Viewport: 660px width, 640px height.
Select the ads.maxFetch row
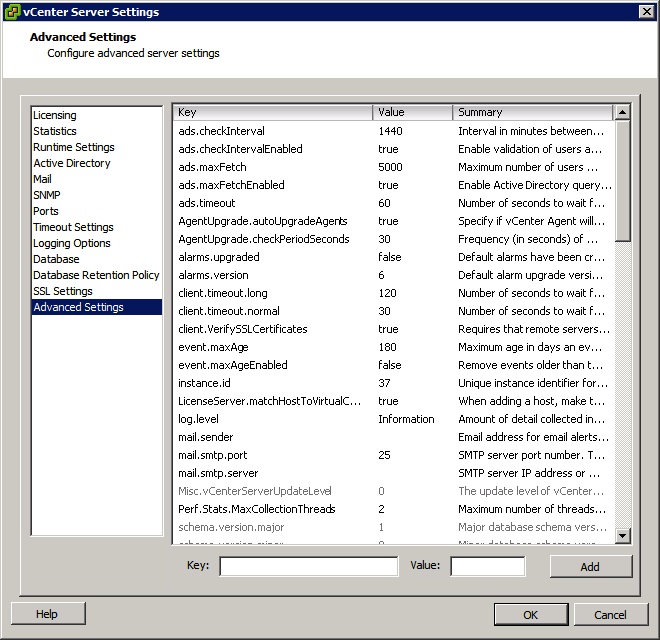[x=394, y=167]
